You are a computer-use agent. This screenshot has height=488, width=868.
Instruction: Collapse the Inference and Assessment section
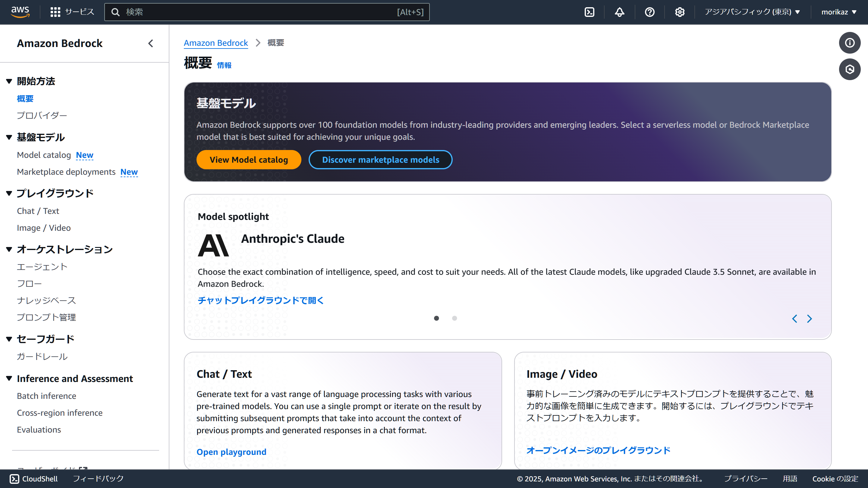pos(9,379)
